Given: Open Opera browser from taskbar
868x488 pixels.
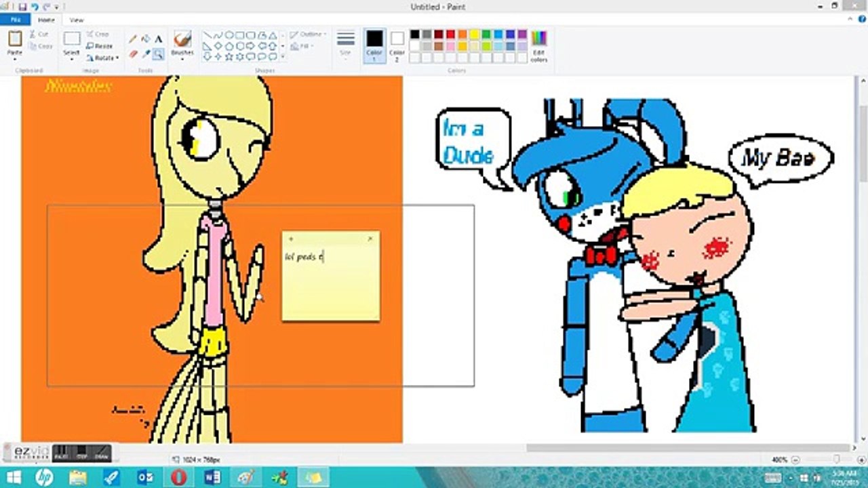Looking at the screenshot, I should pyautogui.click(x=179, y=477).
